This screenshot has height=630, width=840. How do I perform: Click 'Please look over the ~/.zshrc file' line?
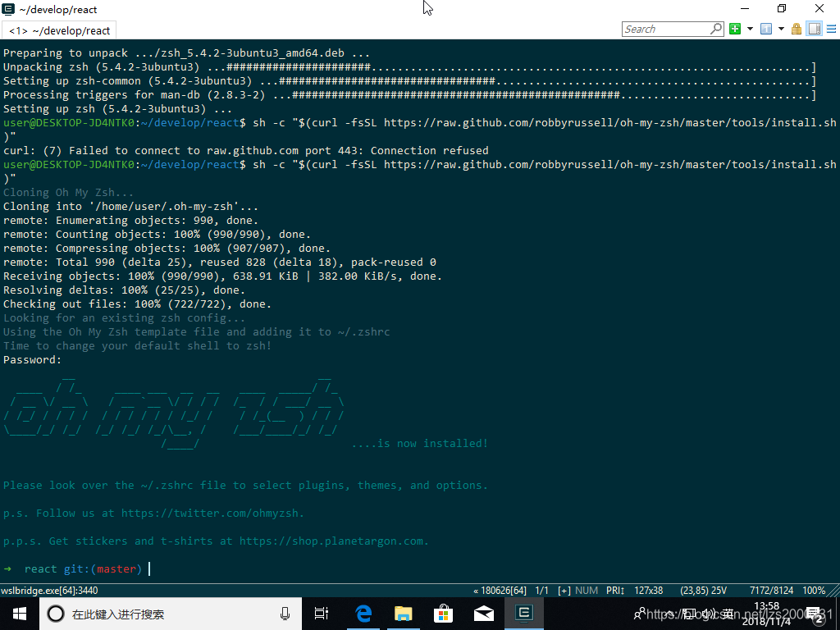point(246,486)
